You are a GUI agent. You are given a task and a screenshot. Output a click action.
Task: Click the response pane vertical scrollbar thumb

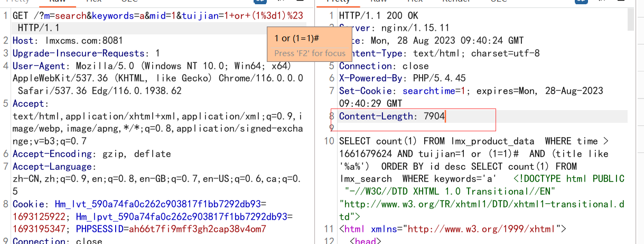[x=630, y=19]
